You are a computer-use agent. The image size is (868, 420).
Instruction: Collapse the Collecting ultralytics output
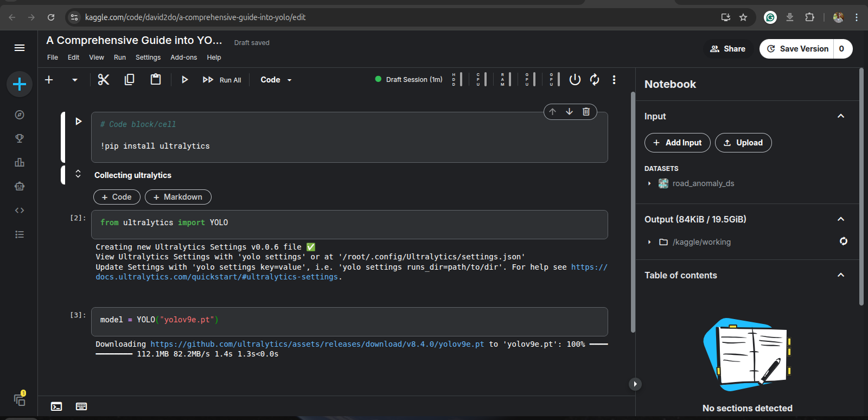(78, 174)
